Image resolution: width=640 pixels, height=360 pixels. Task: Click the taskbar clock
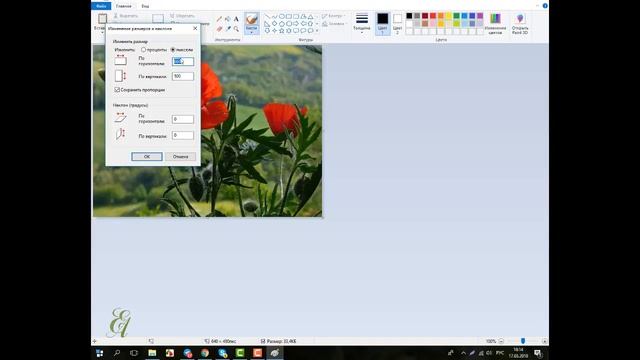coord(518,353)
